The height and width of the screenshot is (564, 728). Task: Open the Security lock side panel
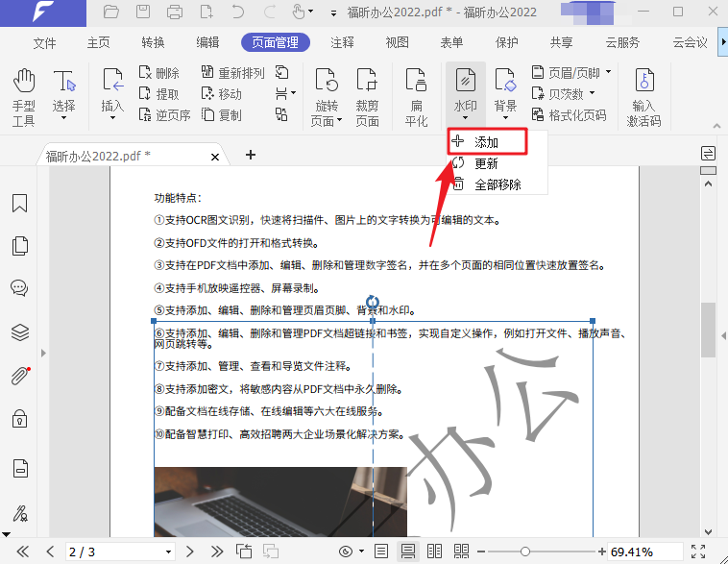pyautogui.click(x=19, y=419)
